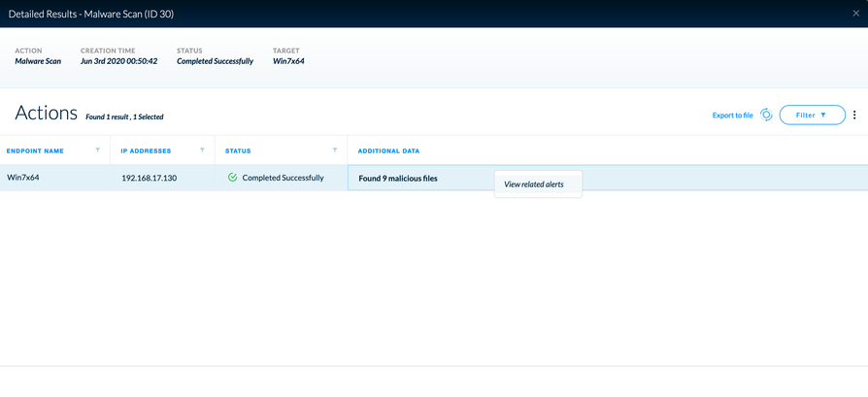Screen dimensions: 868x397
Task: Click the Creation Time value in summary
Action: (118, 61)
